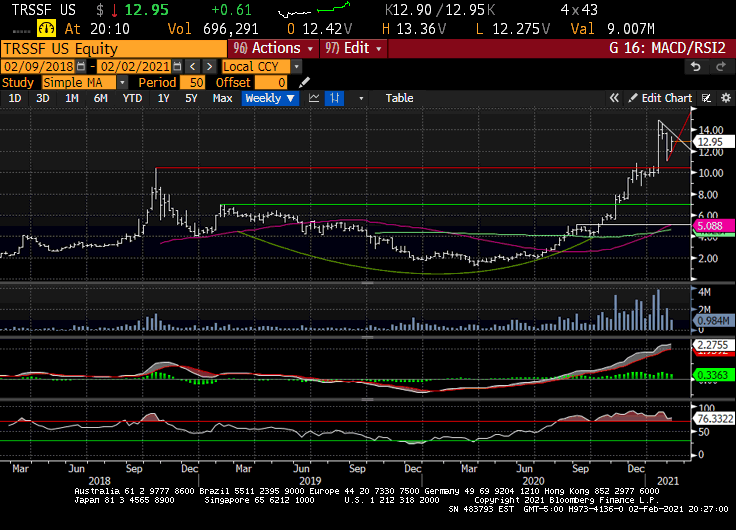Image resolution: width=736 pixels, height=530 pixels.
Task: Click the 12.95 last price label on axis
Action: 713,142
